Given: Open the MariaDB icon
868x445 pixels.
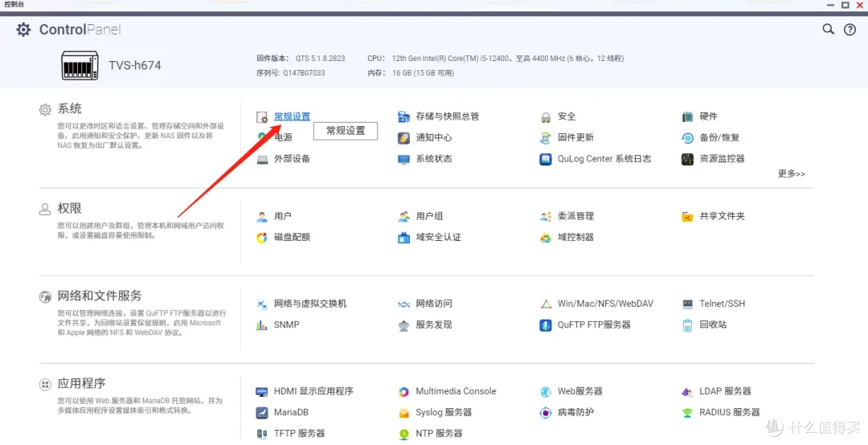Looking at the screenshot, I should pos(262,412).
